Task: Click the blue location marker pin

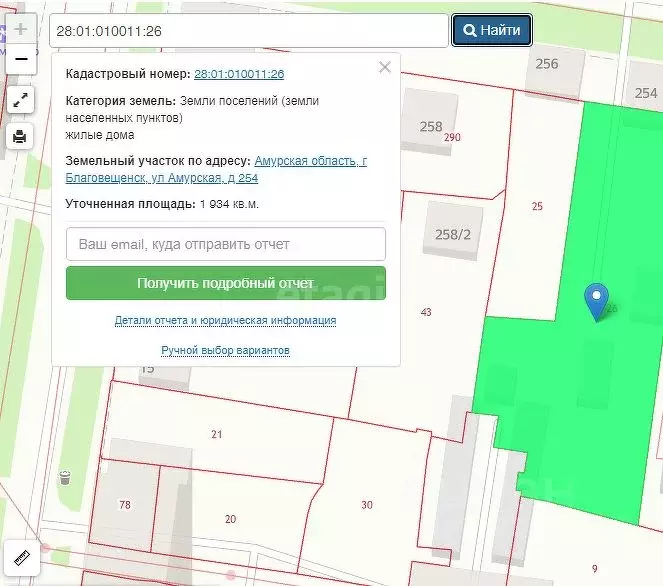Action: [597, 299]
